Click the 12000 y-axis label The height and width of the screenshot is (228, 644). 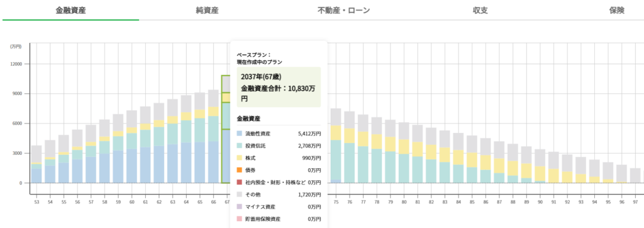click(16, 64)
